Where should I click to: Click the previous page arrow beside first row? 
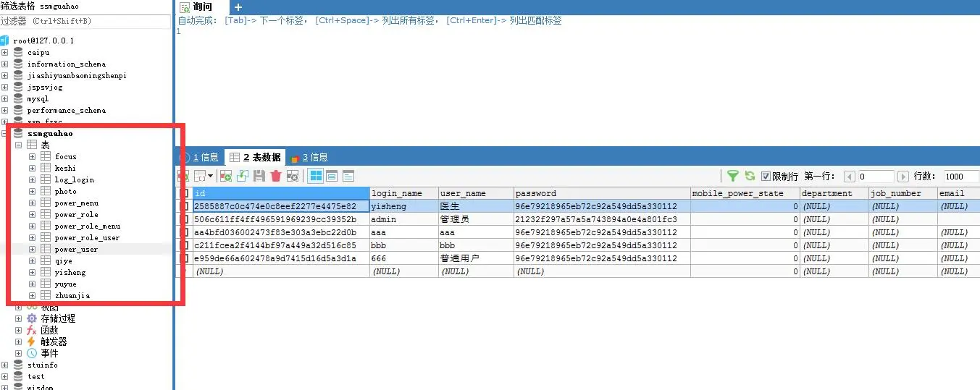(850, 177)
